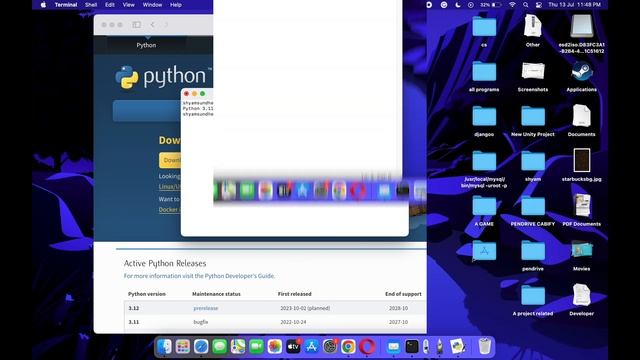
Task: Launch FaceTime from the Dock
Action: (256, 347)
